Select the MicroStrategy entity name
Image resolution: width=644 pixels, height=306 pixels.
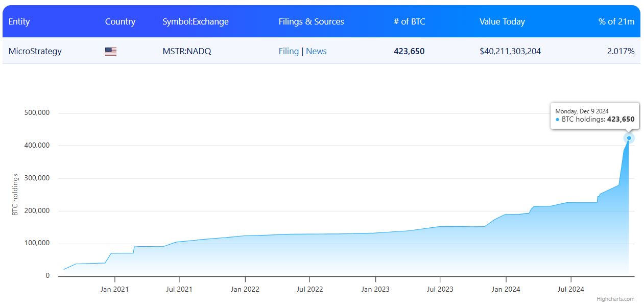point(35,51)
